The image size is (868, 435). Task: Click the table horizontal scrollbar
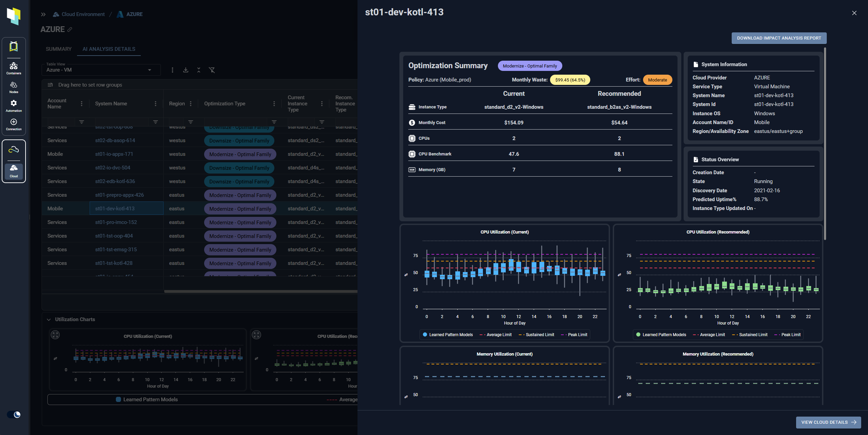(261, 291)
